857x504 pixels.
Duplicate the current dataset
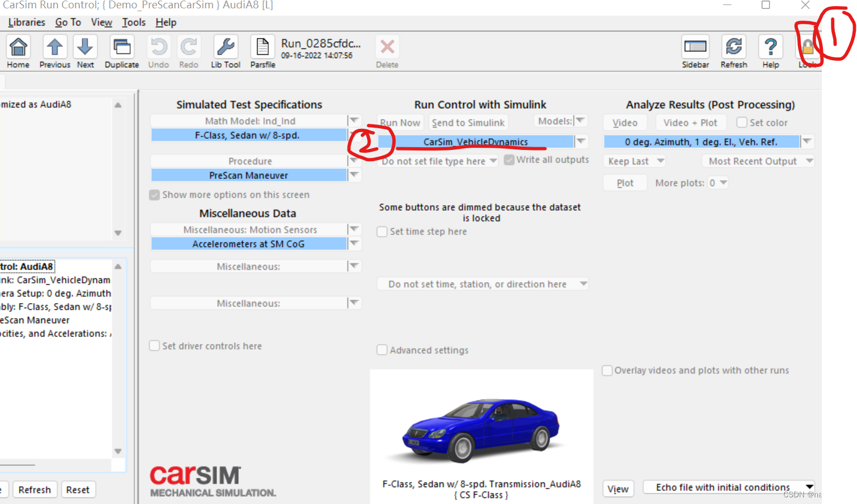[122, 47]
